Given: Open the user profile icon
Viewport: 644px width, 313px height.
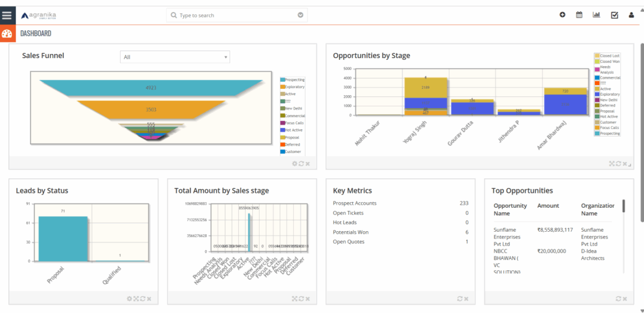Looking at the screenshot, I should point(631,15).
